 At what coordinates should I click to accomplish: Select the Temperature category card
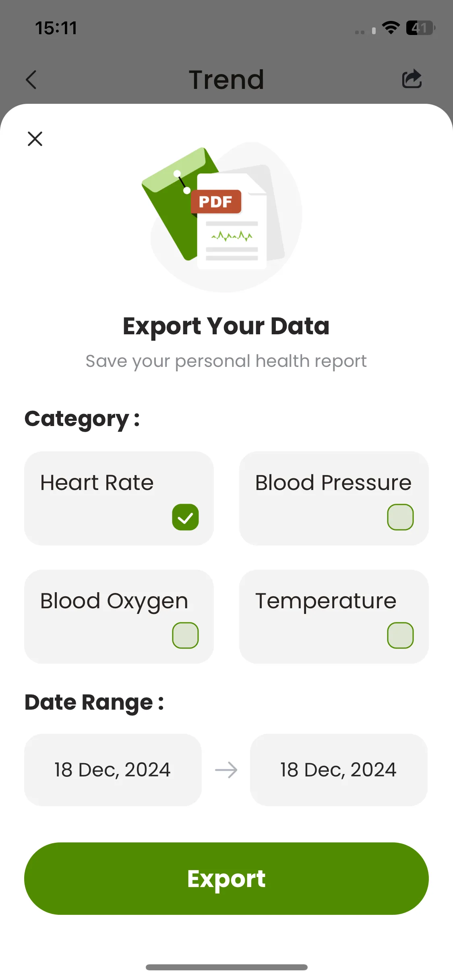[334, 617]
